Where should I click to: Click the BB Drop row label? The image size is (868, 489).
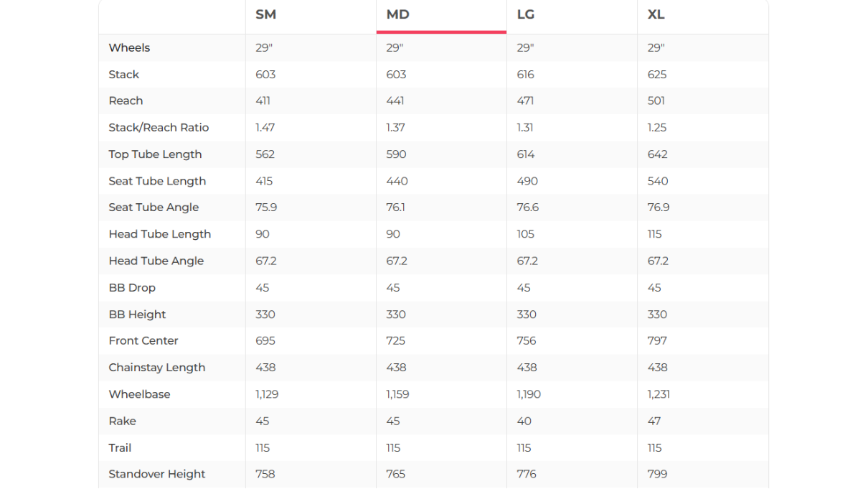click(x=132, y=288)
